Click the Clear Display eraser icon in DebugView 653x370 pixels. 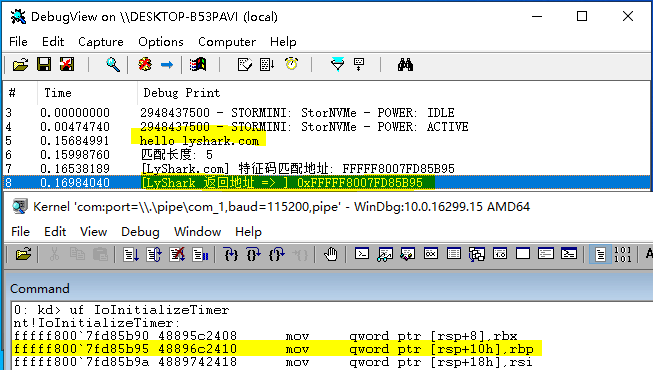(x=244, y=65)
